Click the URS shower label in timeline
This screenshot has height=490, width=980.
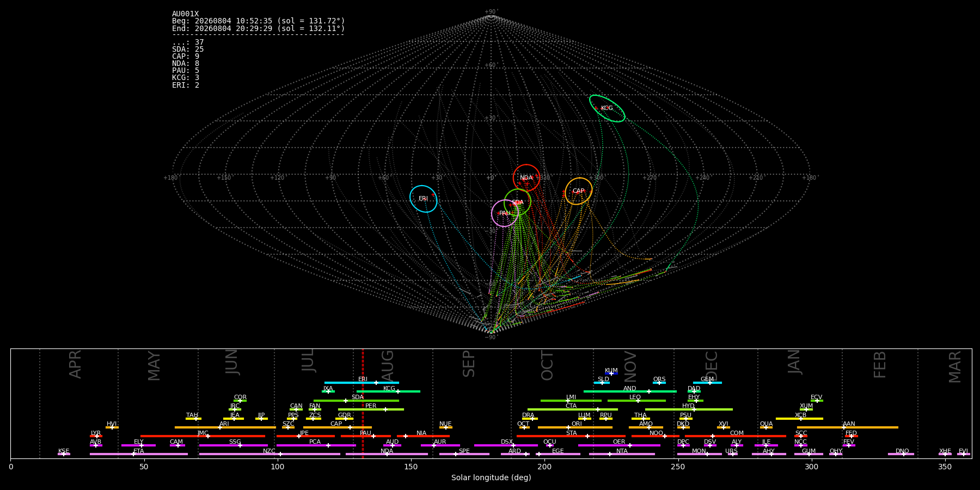coord(732,451)
